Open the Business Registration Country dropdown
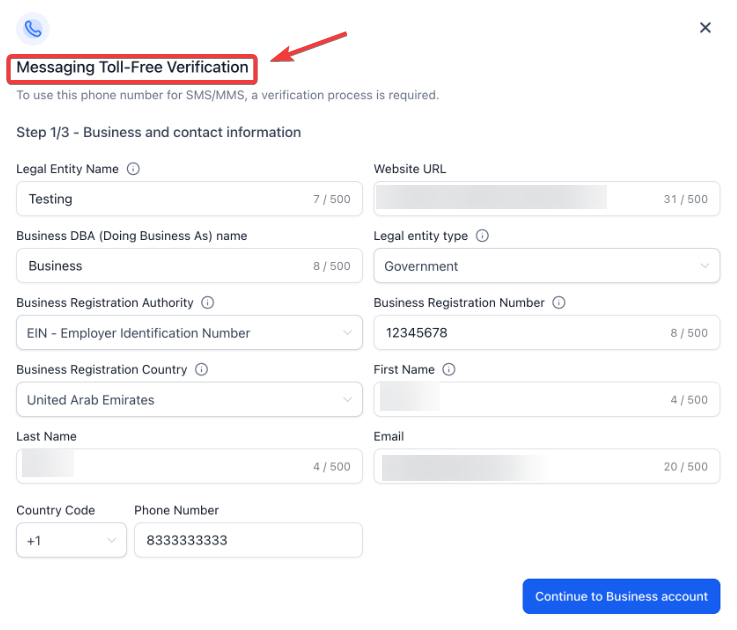 click(x=189, y=400)
